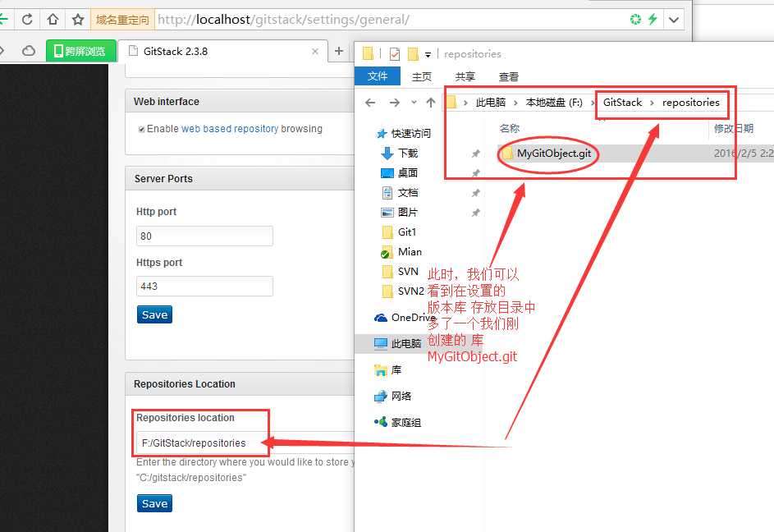Open 快速访问 in navigation pane
Viewport: 774px width, 532px height.
coord(410,133)
